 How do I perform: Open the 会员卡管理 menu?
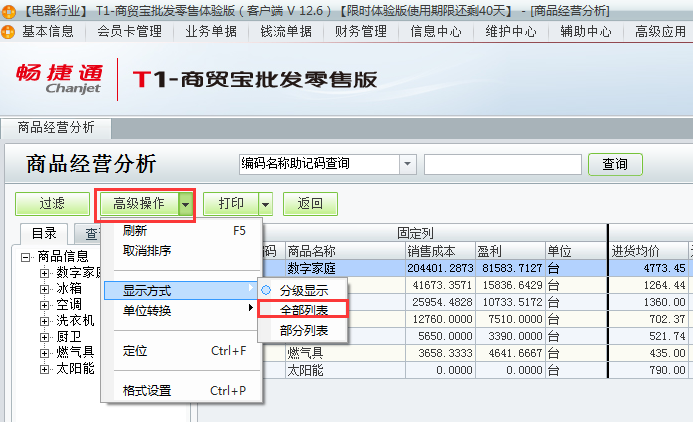[x=129, y=32]
